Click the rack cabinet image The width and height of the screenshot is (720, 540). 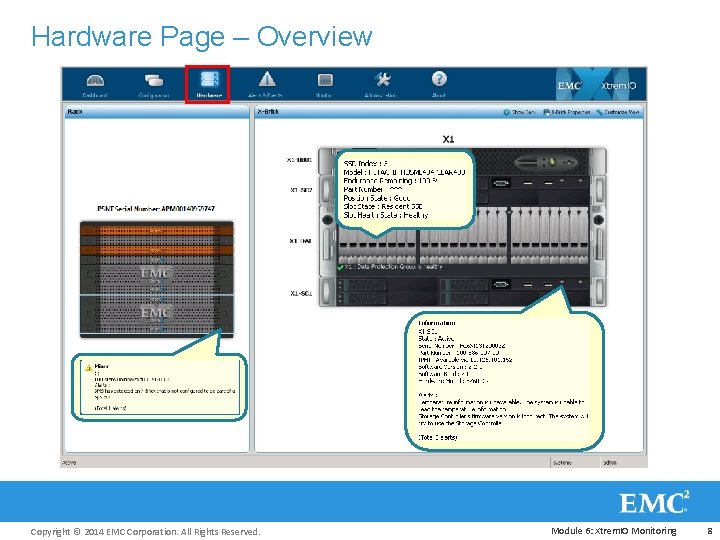(157, 280)
